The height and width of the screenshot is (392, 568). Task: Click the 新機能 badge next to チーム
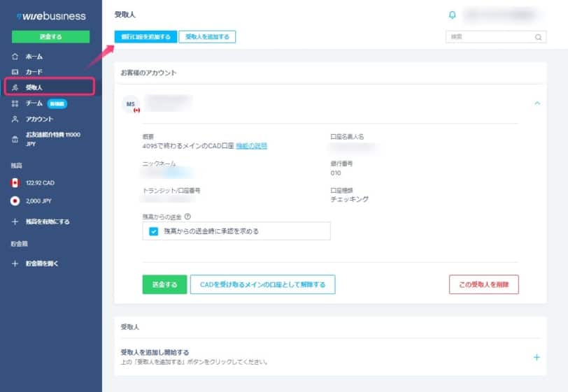click(57, 104)
